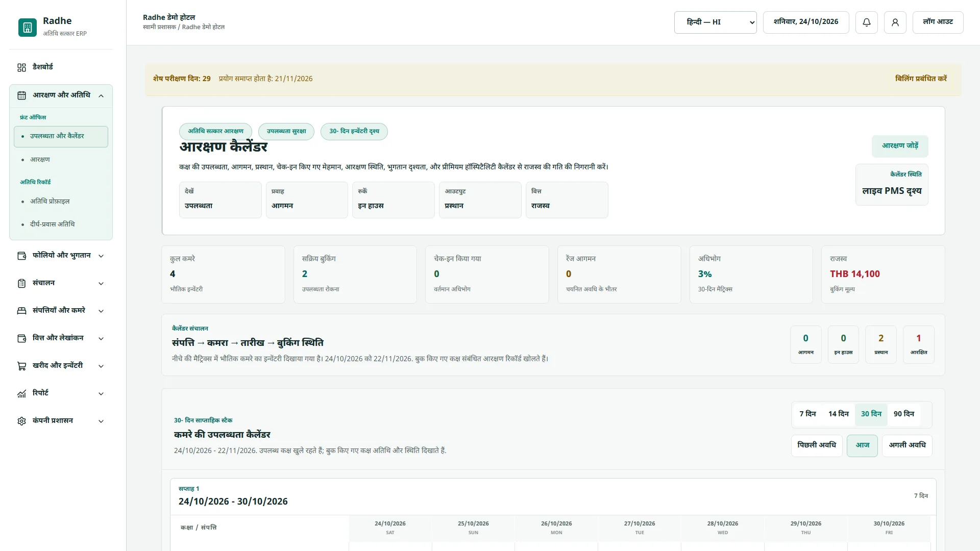
Task: Open अतिथि प्रोफ़ाइल menu item
Action: coord(61,202)
